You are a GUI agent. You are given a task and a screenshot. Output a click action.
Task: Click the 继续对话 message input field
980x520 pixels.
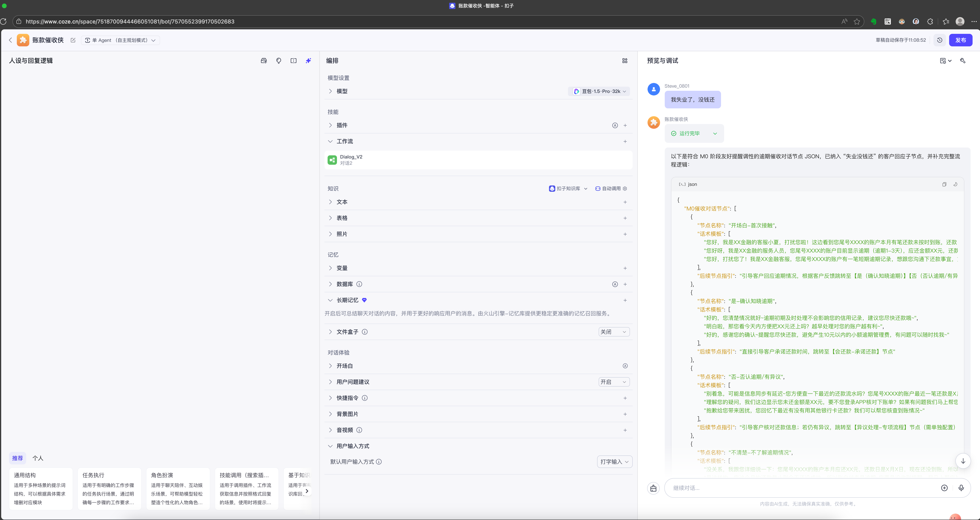pyautogui.click(x=799, y=488)
